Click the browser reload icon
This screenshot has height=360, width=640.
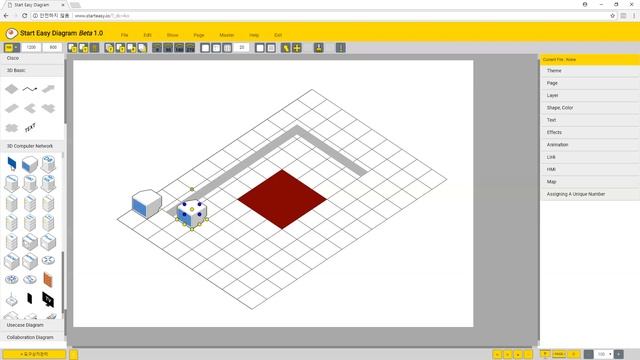(24, 16)
